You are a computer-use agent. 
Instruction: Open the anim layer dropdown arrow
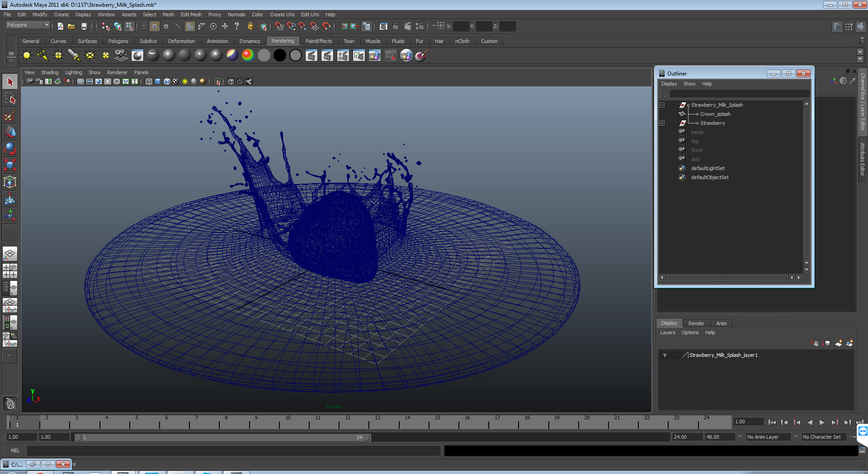(740, 437)
